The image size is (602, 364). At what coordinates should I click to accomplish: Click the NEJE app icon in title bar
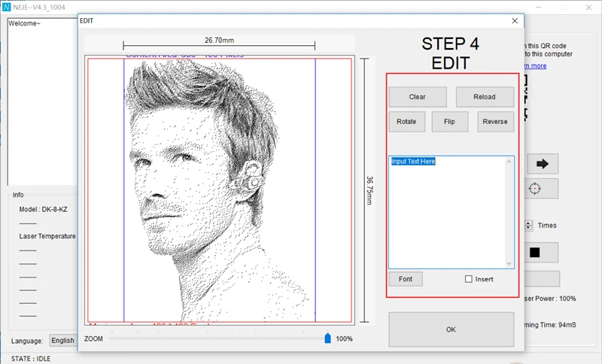pos(6,8)
